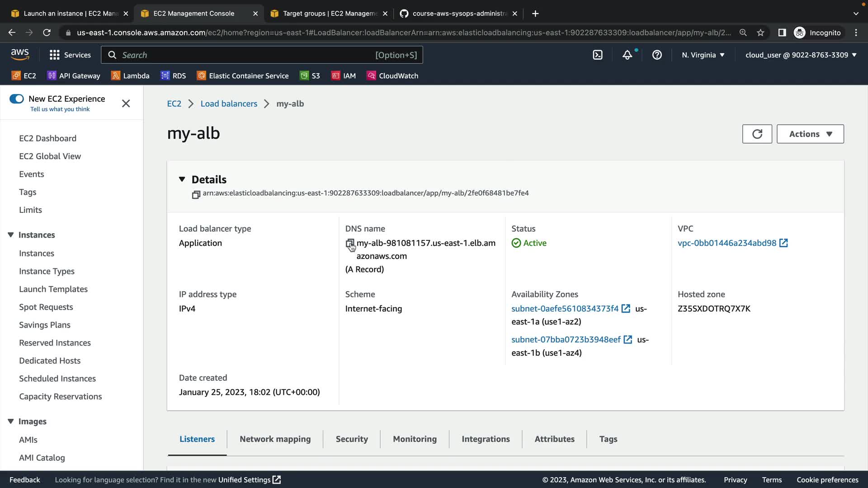Viewport: 868px width, 488px height.
Task: Click the refresh button next to Actions
Action: click(757, 134)
